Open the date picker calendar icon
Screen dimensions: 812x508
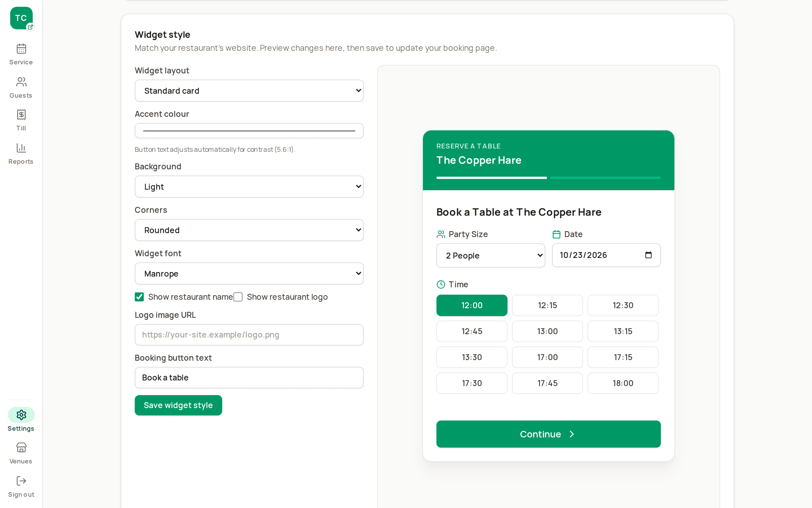click(648, 255)
